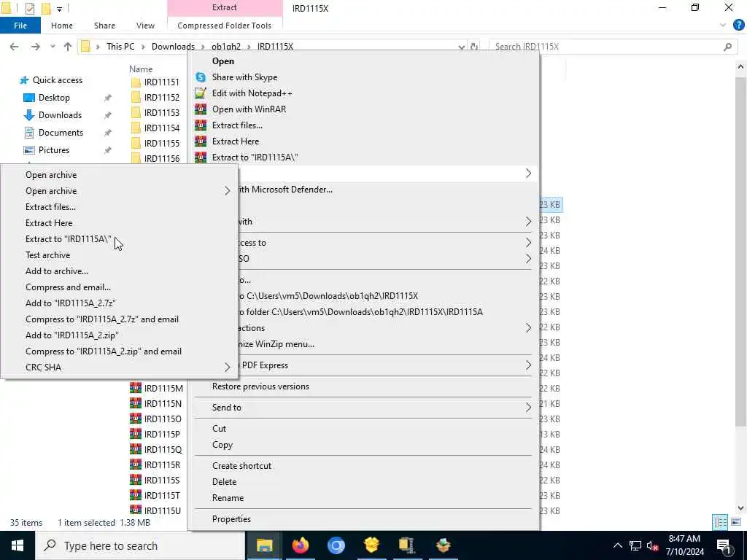Launch Firefox from the taskbar
Viewport: 747px width, 560px height.
[300, 545]
